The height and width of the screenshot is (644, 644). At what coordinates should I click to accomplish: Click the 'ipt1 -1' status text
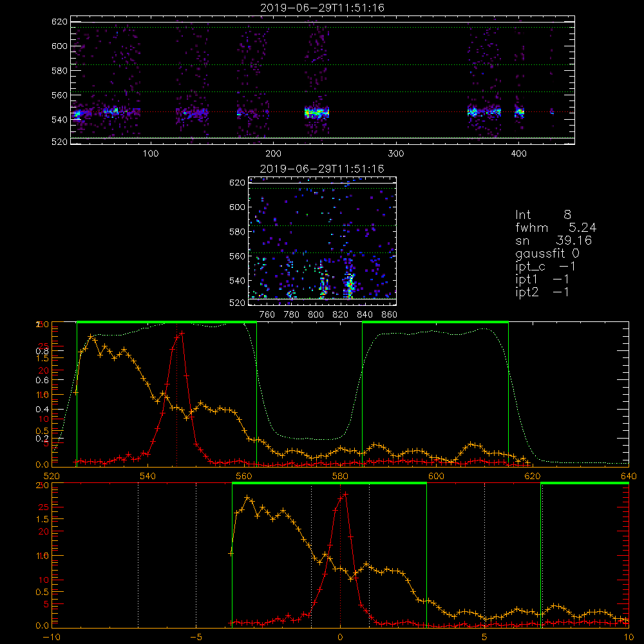click(542, 279)
